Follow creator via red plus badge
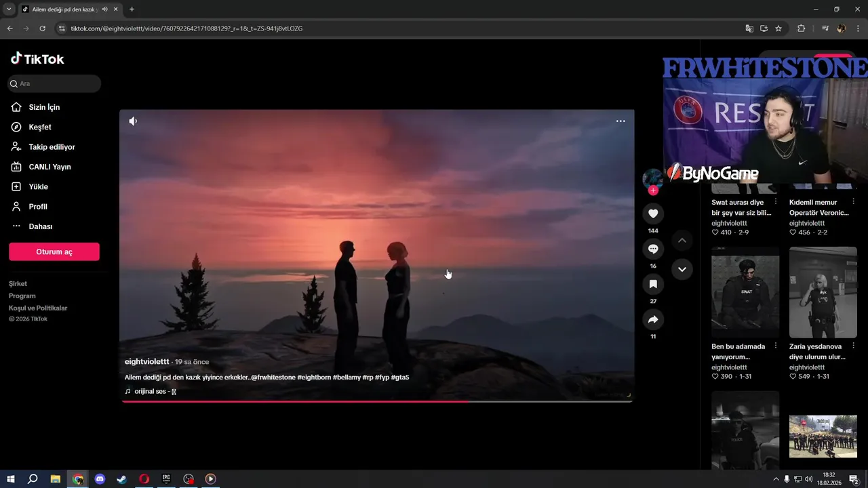The image size is (868, 488). (653, 190)
